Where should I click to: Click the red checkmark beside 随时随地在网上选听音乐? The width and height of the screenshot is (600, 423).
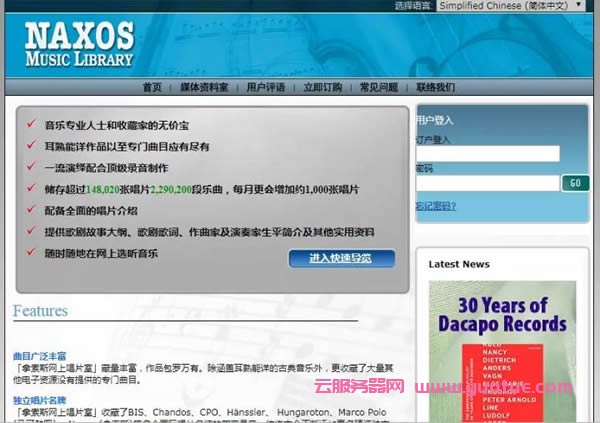(30, 253)
